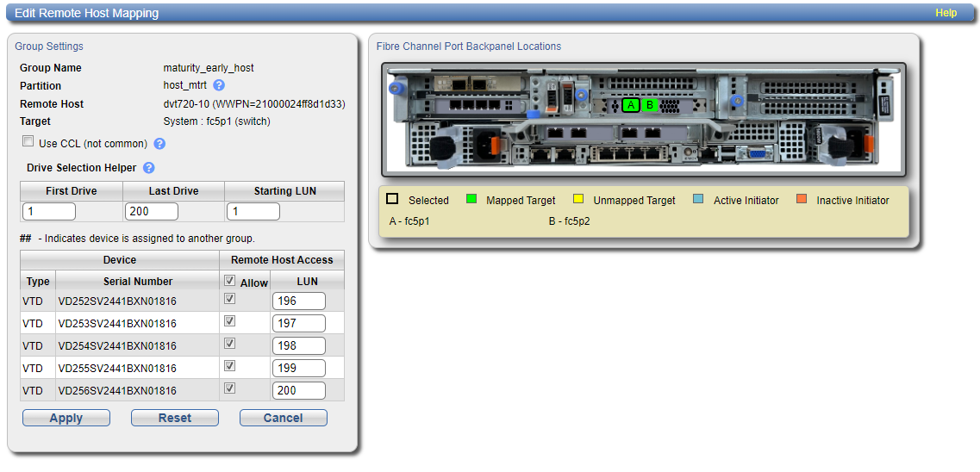980x472 pixels.
Task: Click the help icon beside Use CCL
Action: point(159,144)
